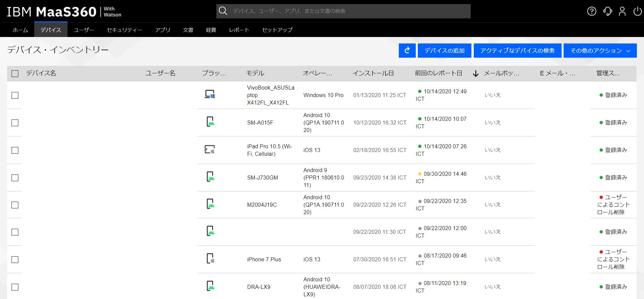Click the power logout icon
This screenshot has height=299, width=644.
point(638,12)
